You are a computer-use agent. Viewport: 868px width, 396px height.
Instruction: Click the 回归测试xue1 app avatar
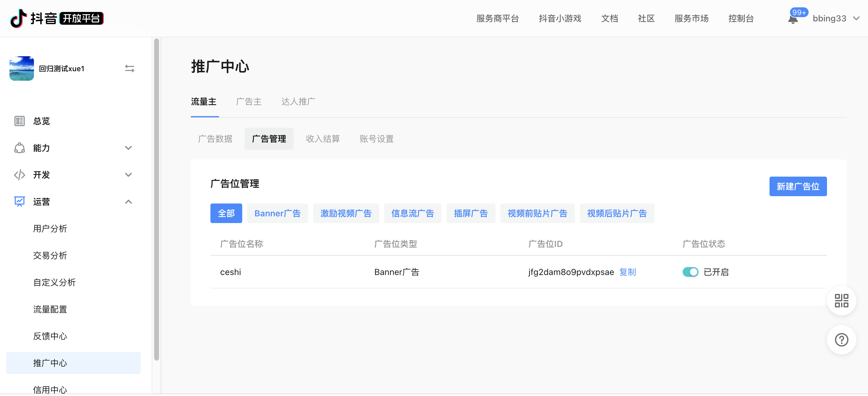click(22, 68)
